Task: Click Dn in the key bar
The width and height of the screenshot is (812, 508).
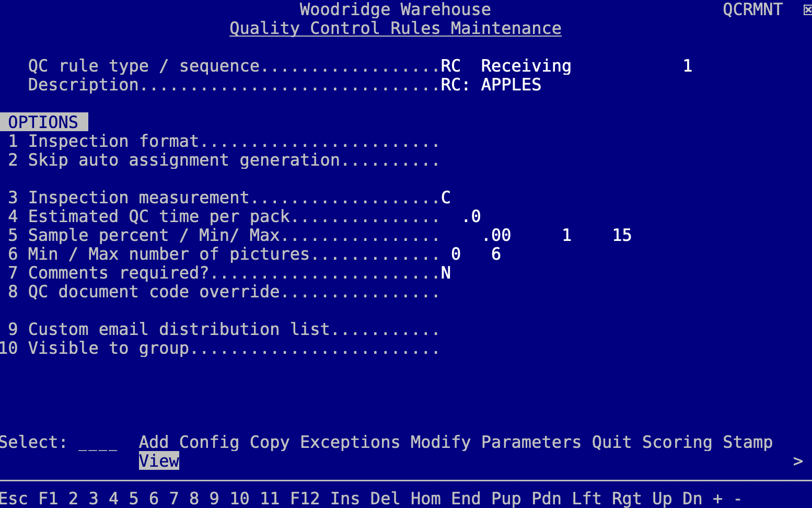Action: click(x=692, y=499)
